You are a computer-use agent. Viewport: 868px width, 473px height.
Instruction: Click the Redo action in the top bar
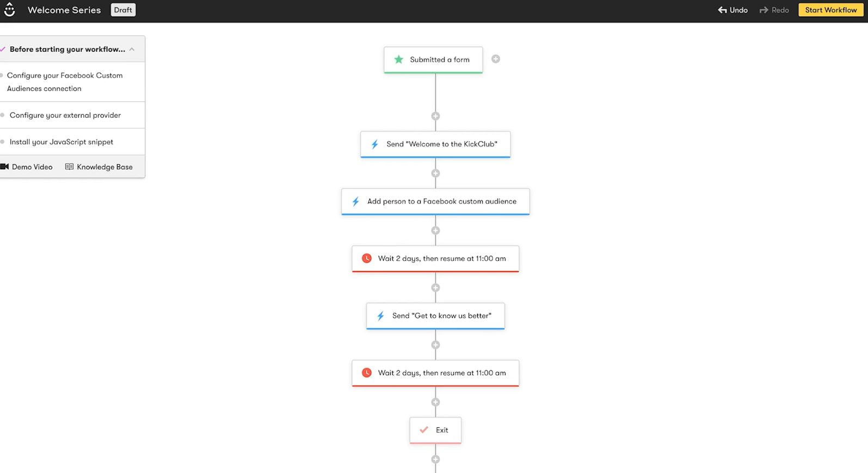coord(774,10)
